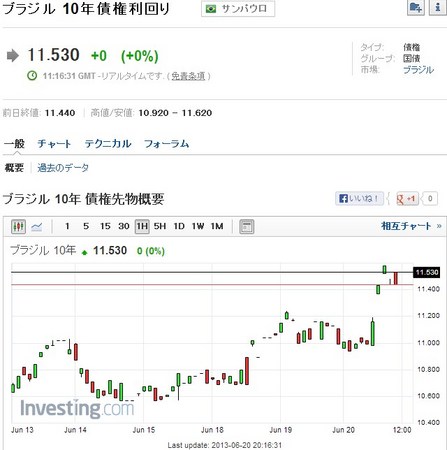Click the ブラジル market link
This screenshot has width=447, height=450.
pos(418,70)
